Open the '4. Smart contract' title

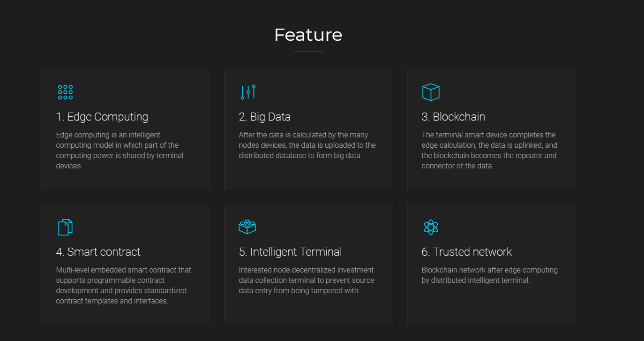[98, 252]
